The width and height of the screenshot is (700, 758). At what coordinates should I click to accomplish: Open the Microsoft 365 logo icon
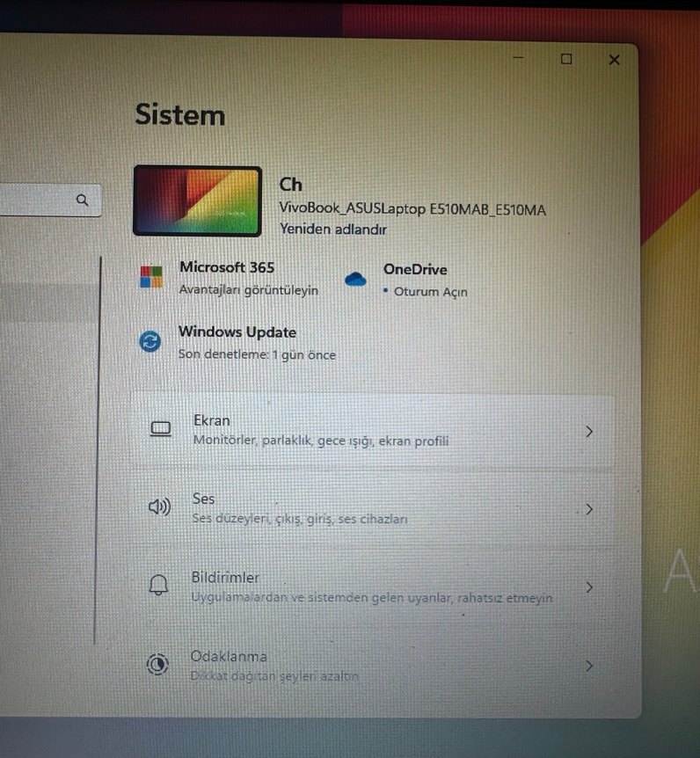click(151, 276)
